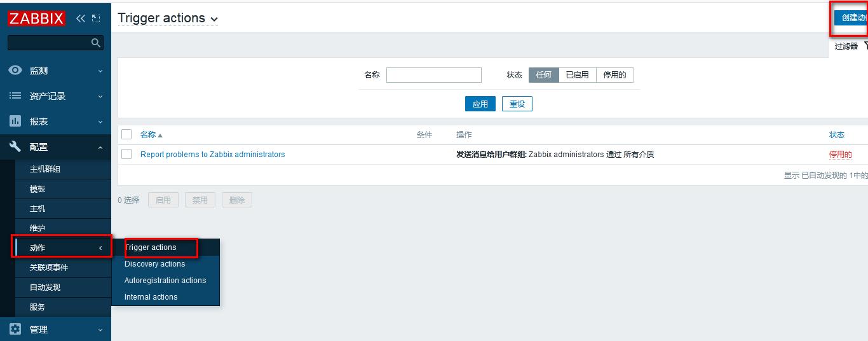Screen dimensions: 868x341
Task: Click the 创建动作 button
Action: [x=851, y=18]
